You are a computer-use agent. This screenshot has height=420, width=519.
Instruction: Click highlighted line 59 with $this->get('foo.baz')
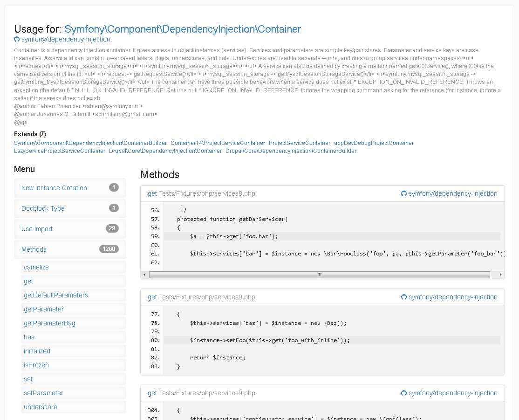(x=332, y=236)
